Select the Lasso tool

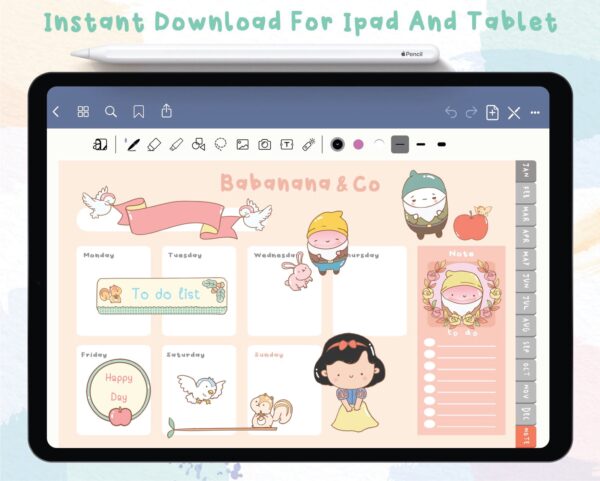220,145
